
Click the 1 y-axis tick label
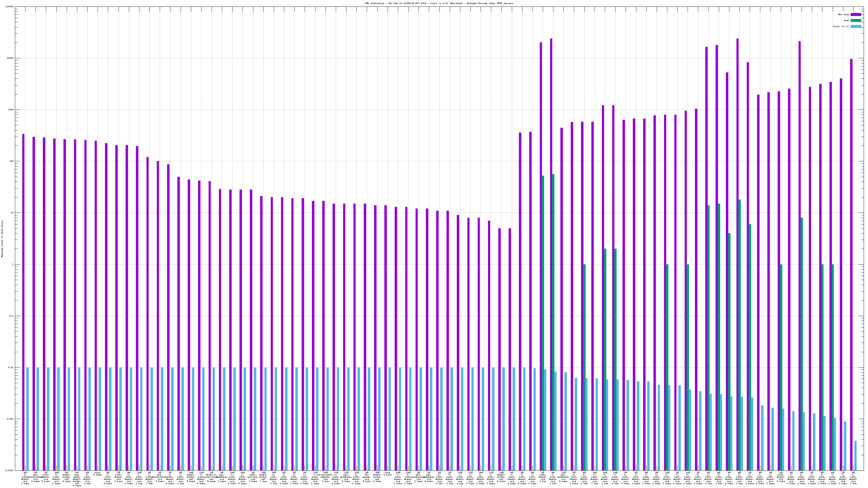click(x=13, y=264)
